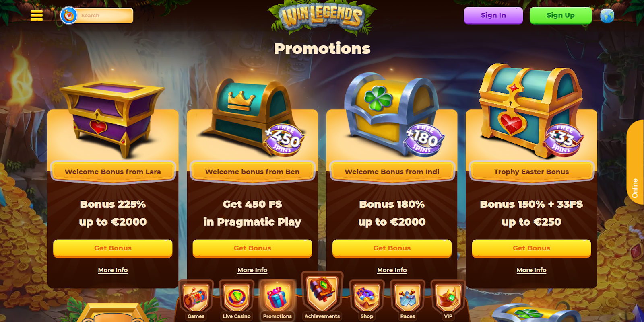The width and height of the screenshot is (644, 322).
Task: Get Bonus for 450 FS Pragmatic Play
Action: click(252, 248)
